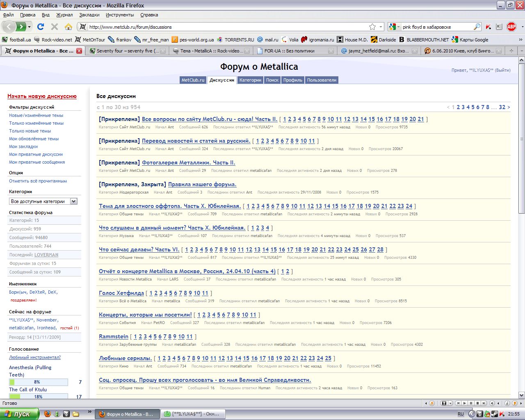525x420 pixels.
Task: Show more bookmarks with the chevron
Action: (520, 40)
